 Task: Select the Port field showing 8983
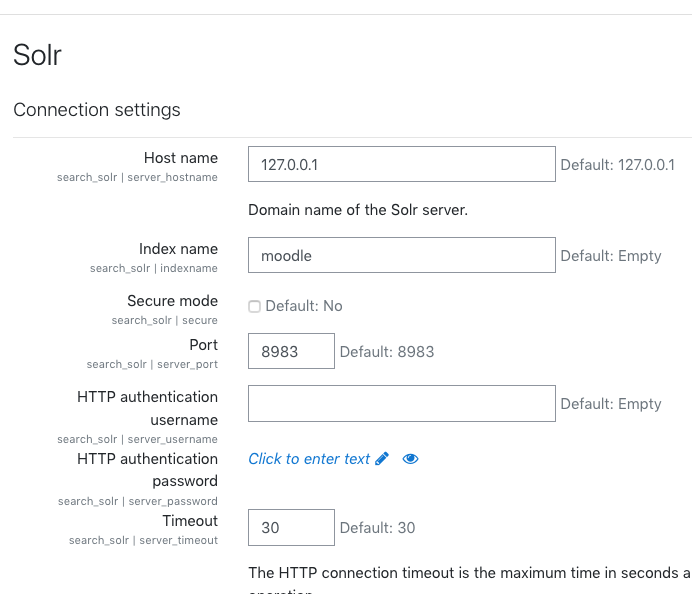pyautogui.click(x=291, y=351)
